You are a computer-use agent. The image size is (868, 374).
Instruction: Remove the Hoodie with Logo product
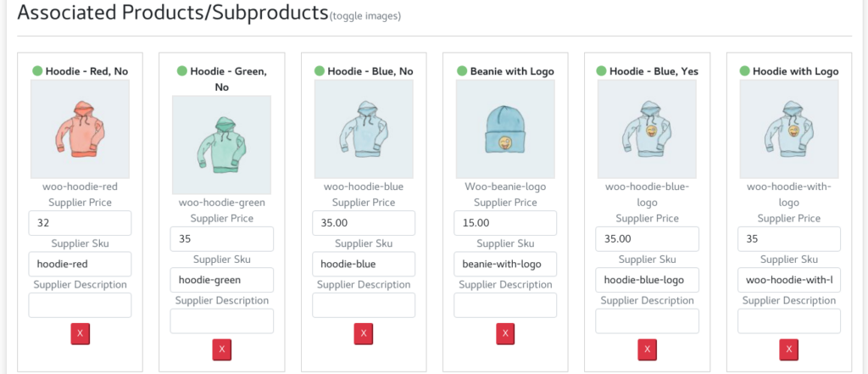[x=789, y=349]
